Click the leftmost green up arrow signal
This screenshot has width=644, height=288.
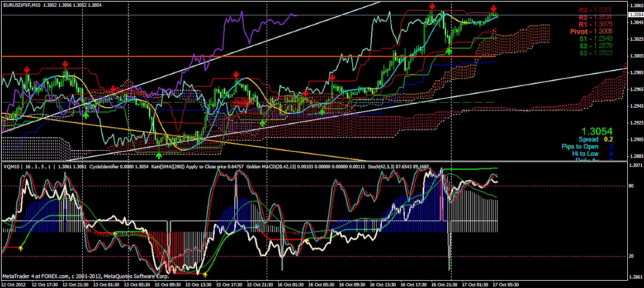(86, 115)
